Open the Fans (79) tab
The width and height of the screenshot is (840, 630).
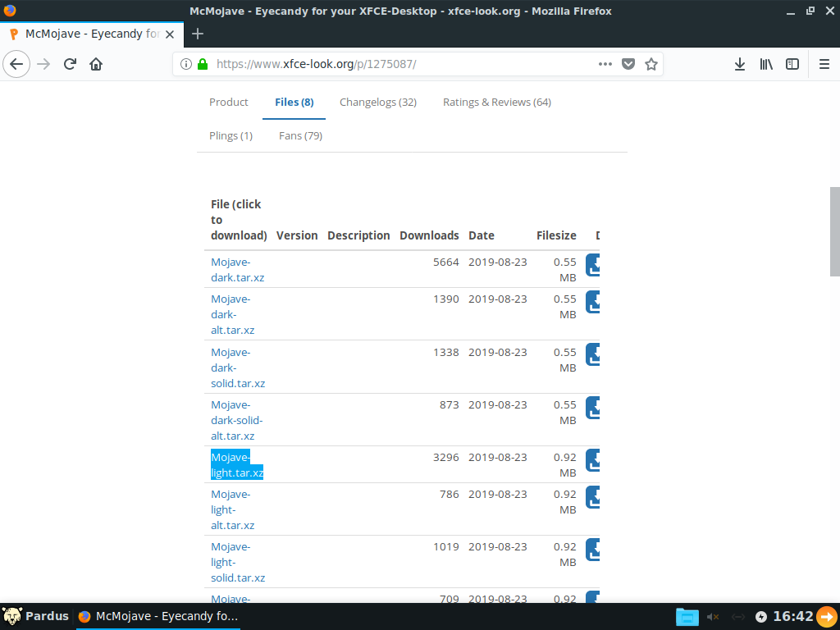(300, 136)
